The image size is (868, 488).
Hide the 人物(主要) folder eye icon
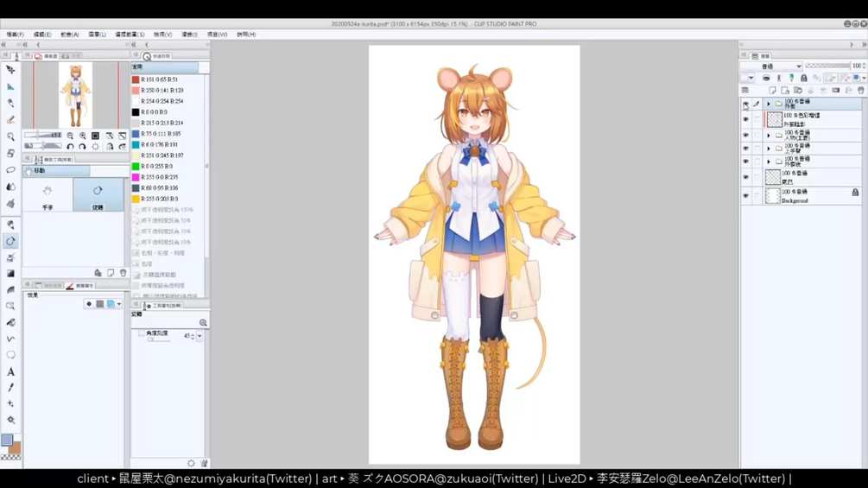[x=745, y=135]
